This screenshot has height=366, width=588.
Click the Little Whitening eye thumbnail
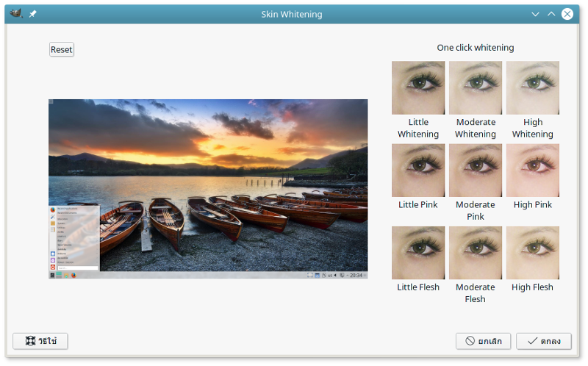[418, 87]
